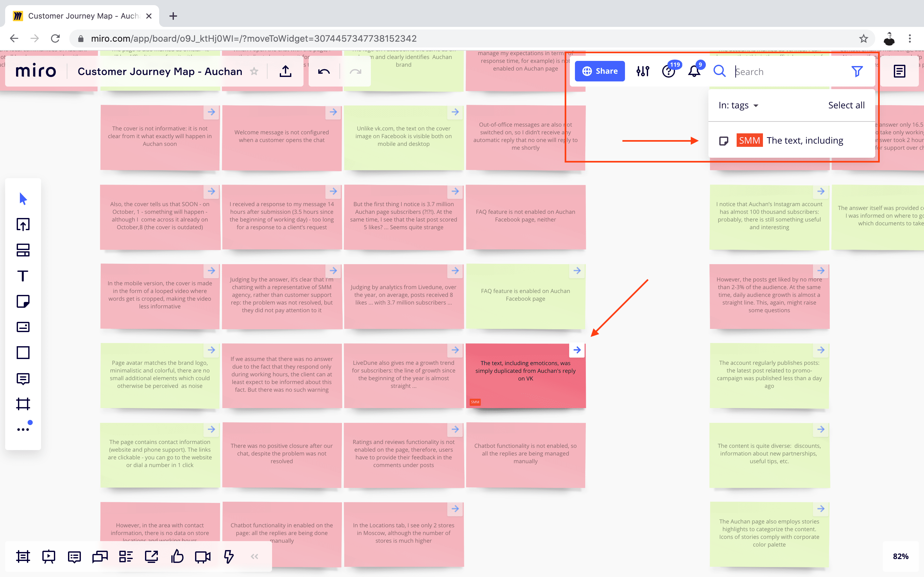Click the 82% zoom level indicator
The width and height of the screenshot is (924, 577).
coord(900,556)
